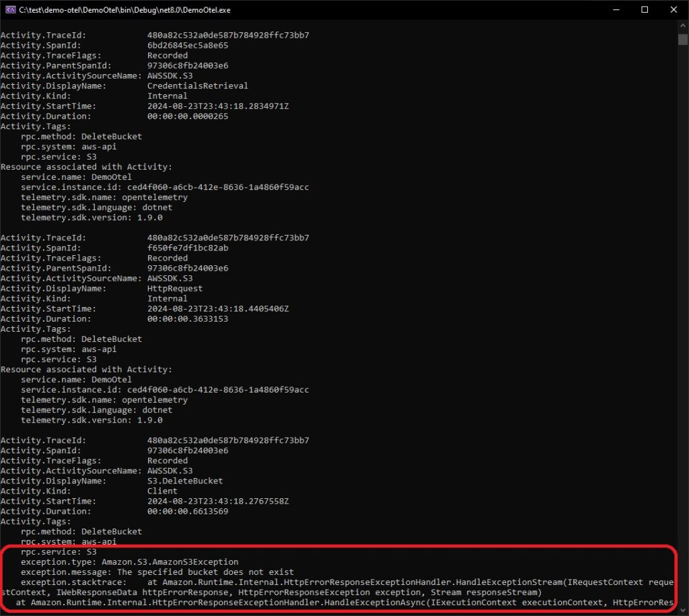Click the exception.stacktrace line

347,582
